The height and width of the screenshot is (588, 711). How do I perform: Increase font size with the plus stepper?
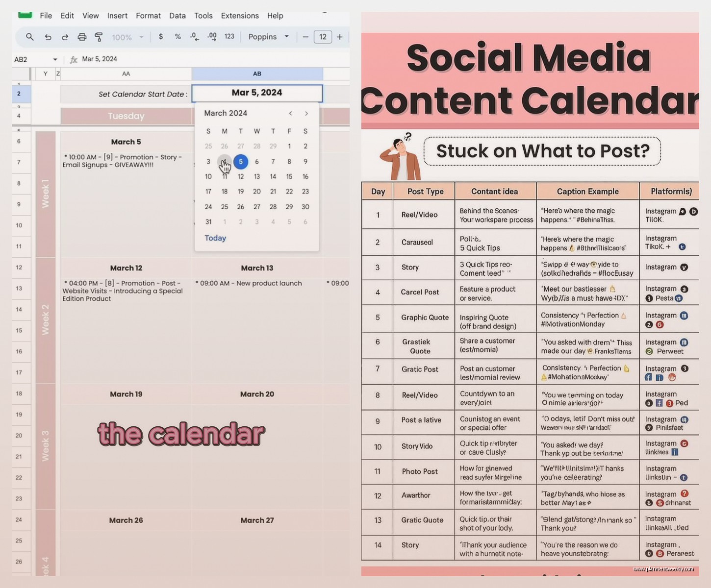[339, 37]
